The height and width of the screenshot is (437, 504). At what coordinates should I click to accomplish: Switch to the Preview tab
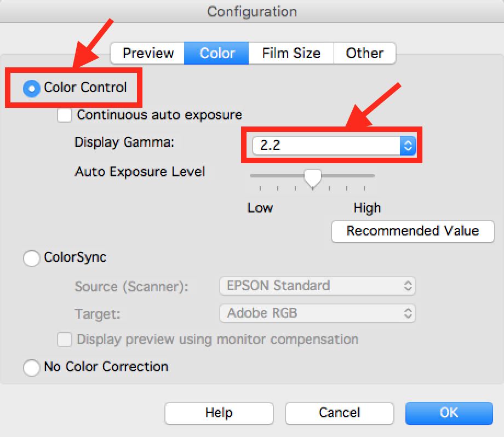tap(148, 53)
